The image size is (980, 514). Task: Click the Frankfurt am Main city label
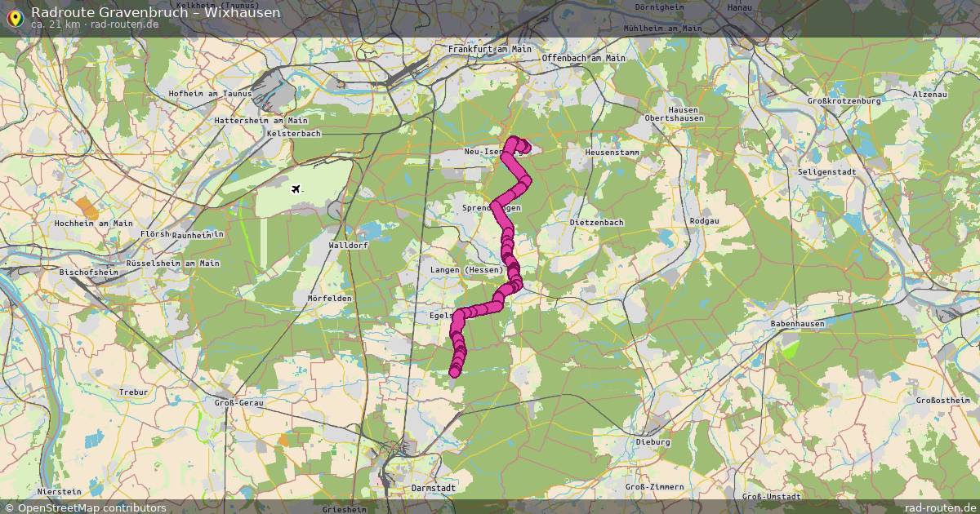point(490,49)
